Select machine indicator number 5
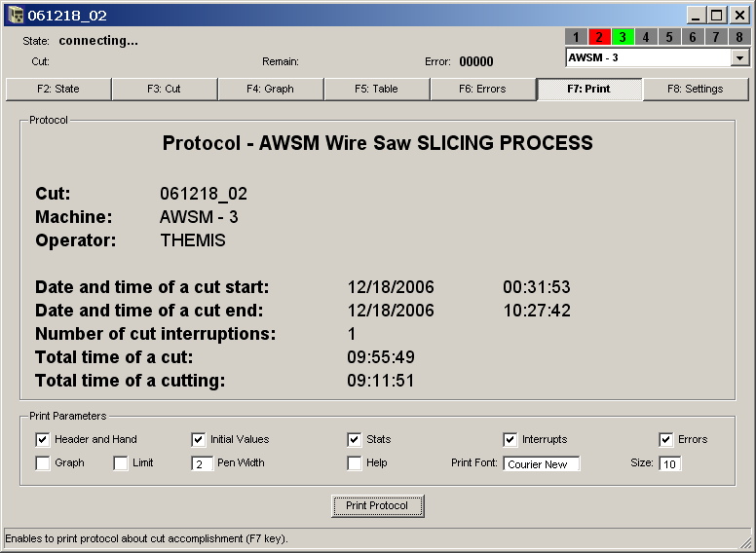The width and height of the screenshot is (756, 553). pyautogui.click(x=669, y=37)
